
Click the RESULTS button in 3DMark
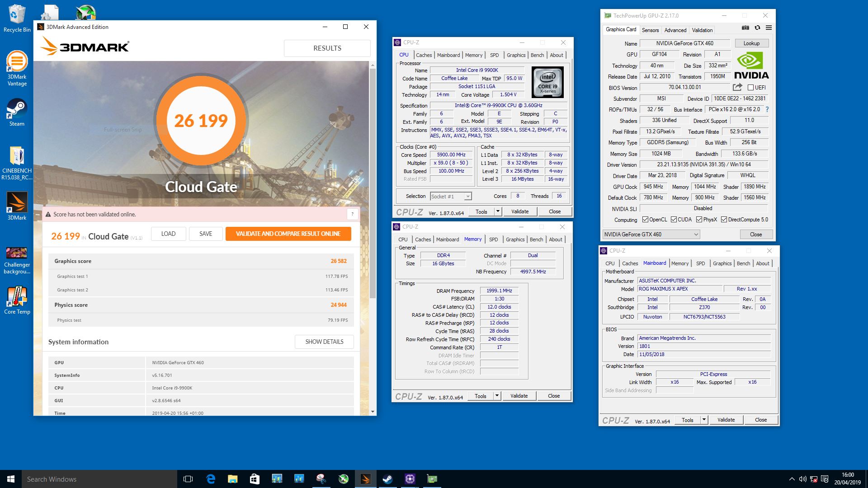pyautogui.click(x=327, y=48)
